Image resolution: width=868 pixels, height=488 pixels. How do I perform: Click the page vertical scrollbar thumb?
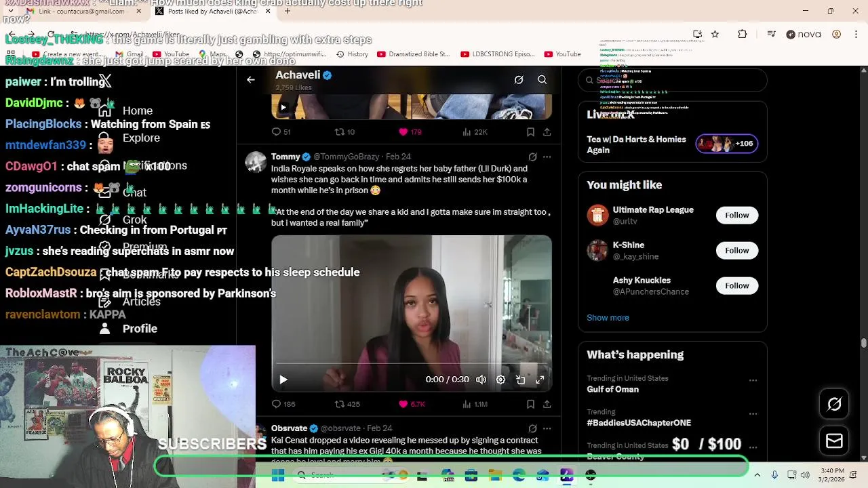point(863,343)
